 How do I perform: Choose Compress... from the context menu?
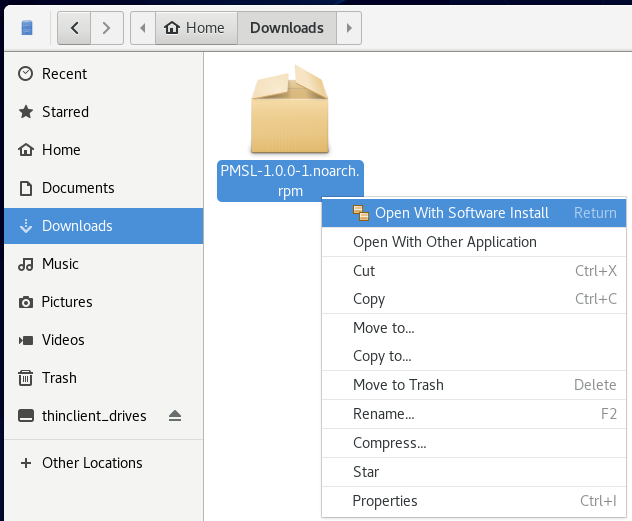[389, 443]
